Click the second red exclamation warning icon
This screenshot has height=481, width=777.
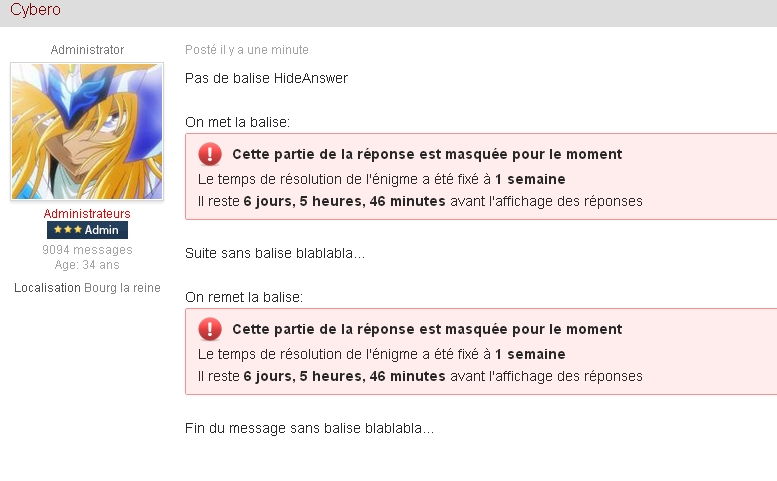210,329
